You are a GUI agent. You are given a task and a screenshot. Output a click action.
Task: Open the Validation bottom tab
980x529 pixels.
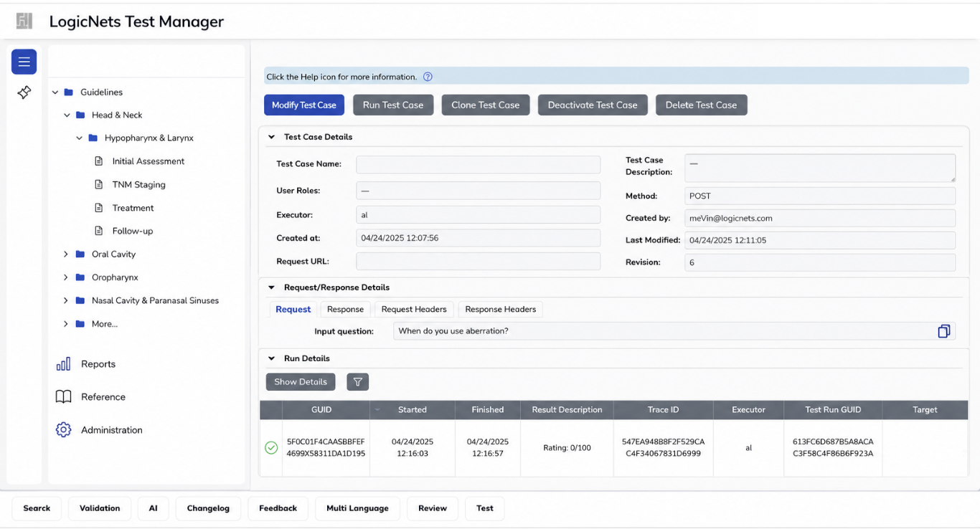(x=100, y=508)
